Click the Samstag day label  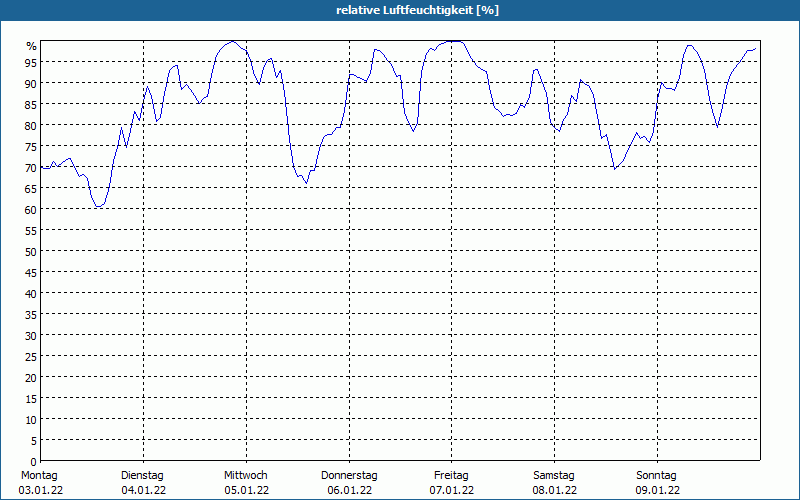tap(554, 476)
